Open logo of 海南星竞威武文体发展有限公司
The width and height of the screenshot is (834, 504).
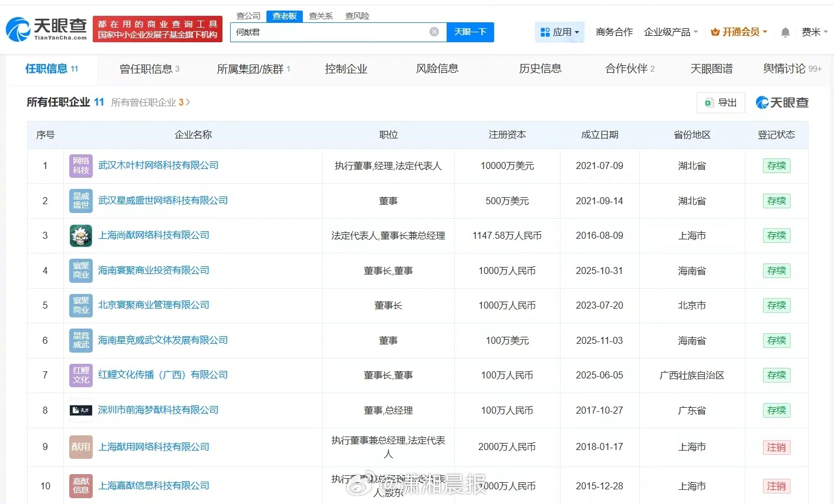(x=81, y=340)
